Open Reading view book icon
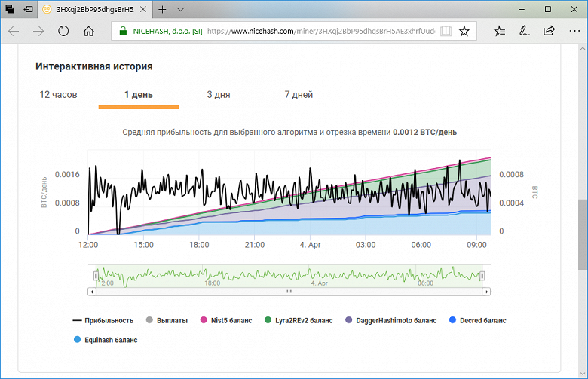 point(446,31)
